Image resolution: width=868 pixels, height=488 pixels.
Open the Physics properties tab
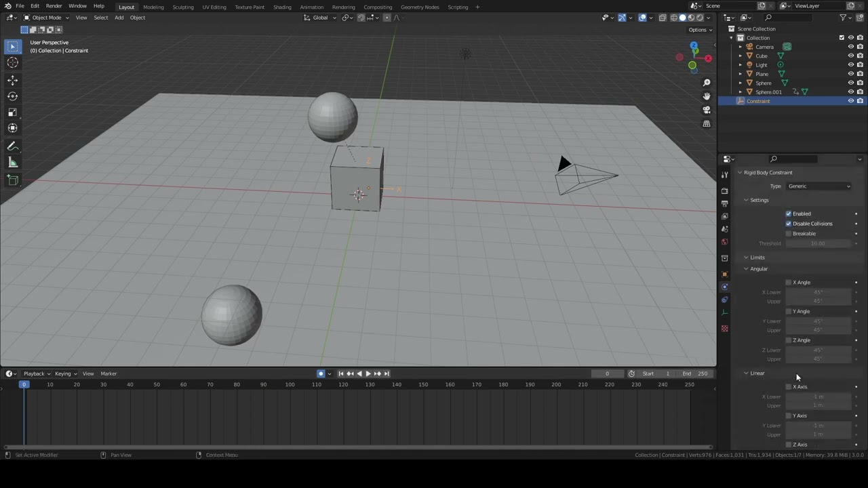[x=724, y=287]
